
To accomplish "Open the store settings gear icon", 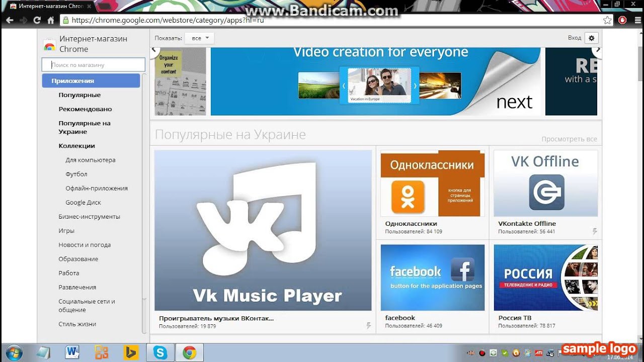I will tap(592, 38).
